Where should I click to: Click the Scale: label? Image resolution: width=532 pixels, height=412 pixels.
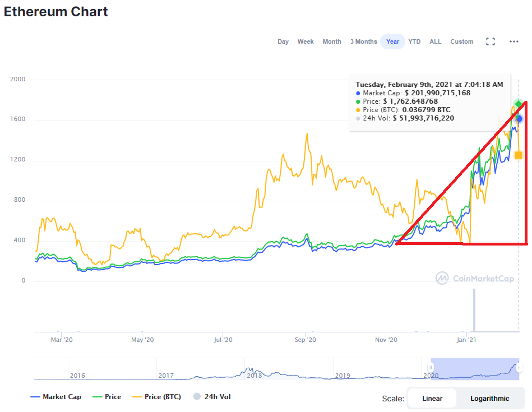coord(393,399)
